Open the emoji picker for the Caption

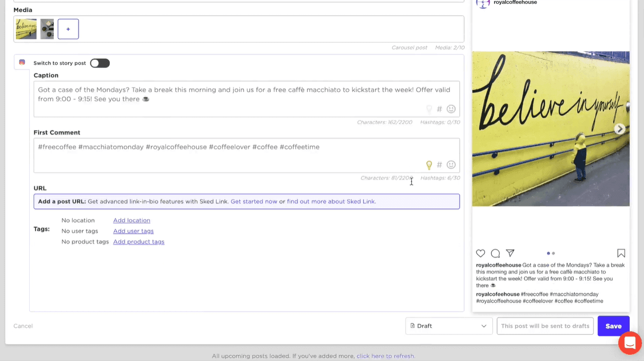[451, 109]
